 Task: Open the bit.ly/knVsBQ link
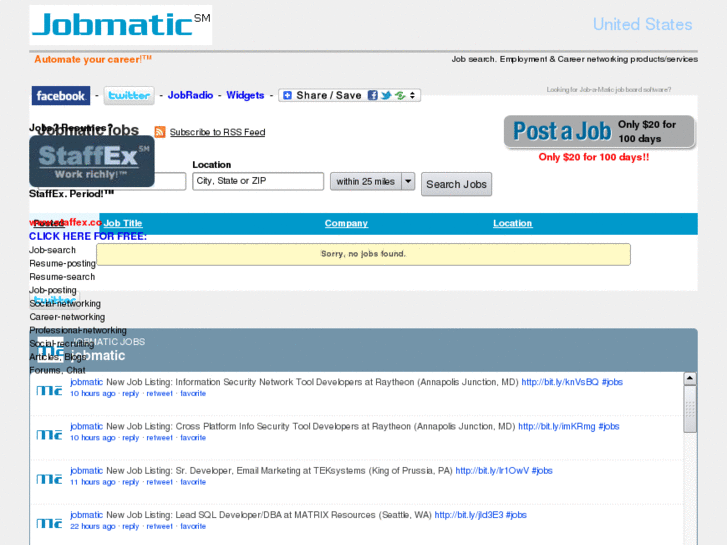(560, 382)
